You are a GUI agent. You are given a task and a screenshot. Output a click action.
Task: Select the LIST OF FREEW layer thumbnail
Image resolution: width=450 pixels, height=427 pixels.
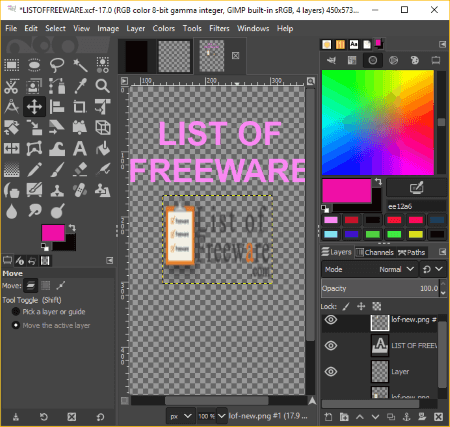point(380,346)
